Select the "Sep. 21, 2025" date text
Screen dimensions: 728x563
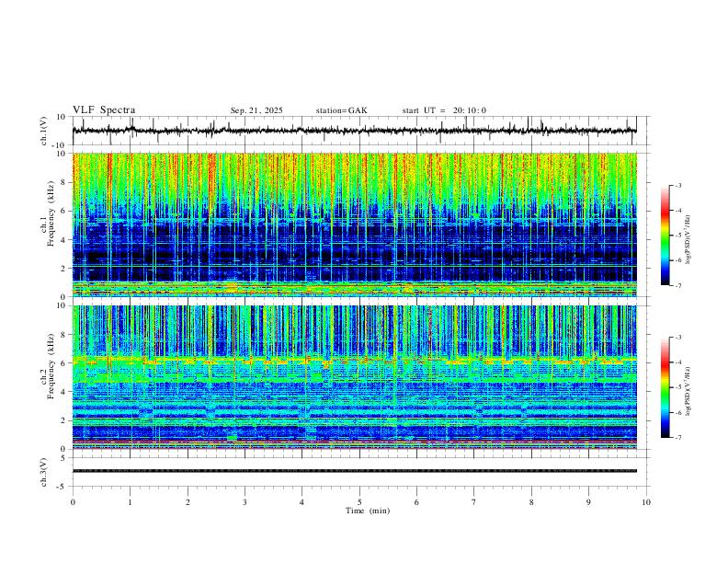[x=256, y=110]
